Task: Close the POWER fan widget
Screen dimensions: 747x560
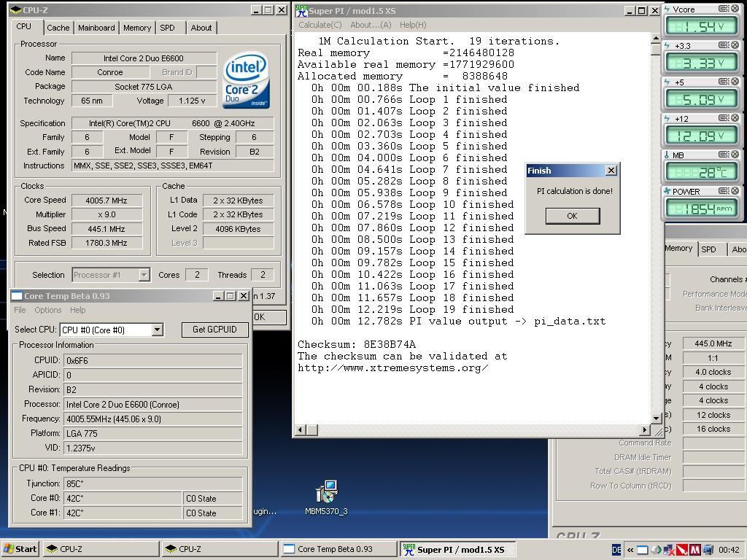Action: [x=735, y=191]
